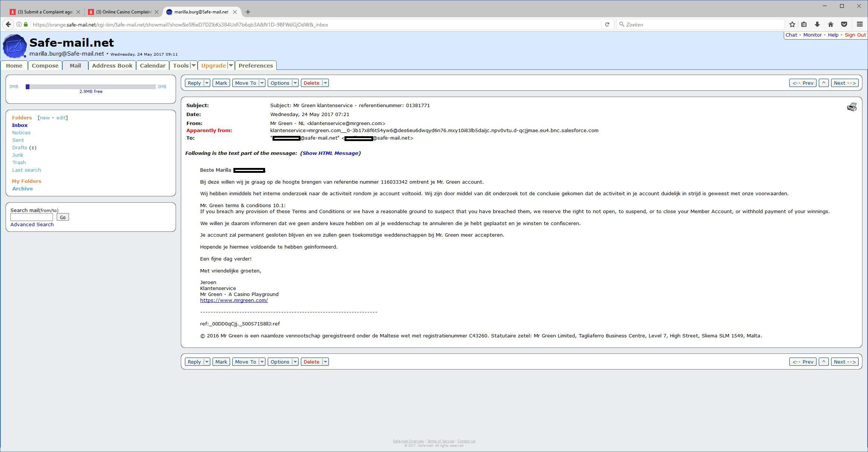868x452 pixels.
Task: Click the browser back arrow button
Action: [x=8, y=25]
